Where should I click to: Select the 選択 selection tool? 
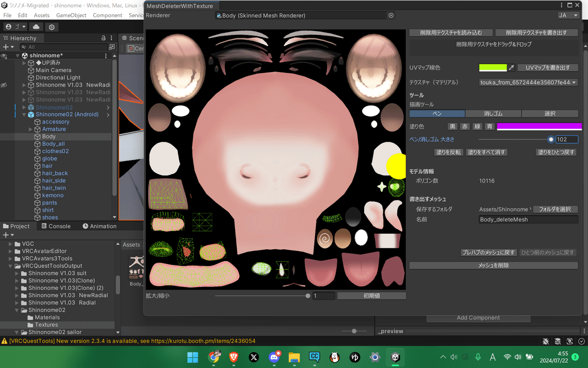point(550,114)
